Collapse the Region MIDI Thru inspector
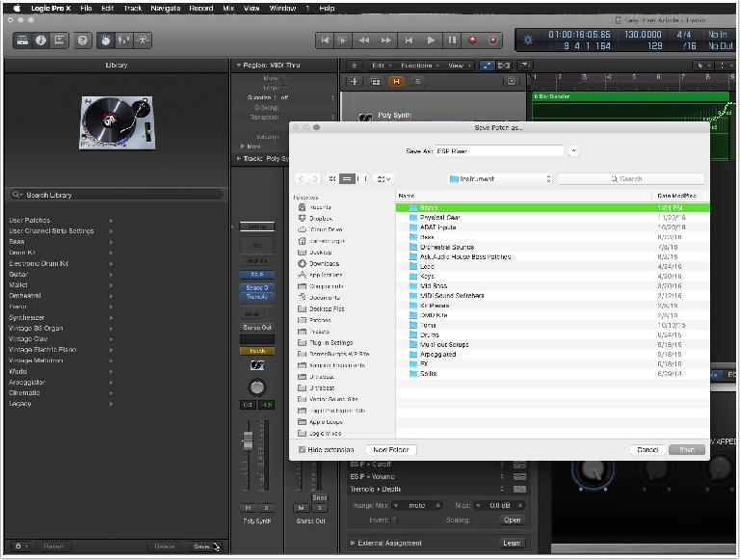Viewport: 740px width, 560px height. (x=239, y=66)
